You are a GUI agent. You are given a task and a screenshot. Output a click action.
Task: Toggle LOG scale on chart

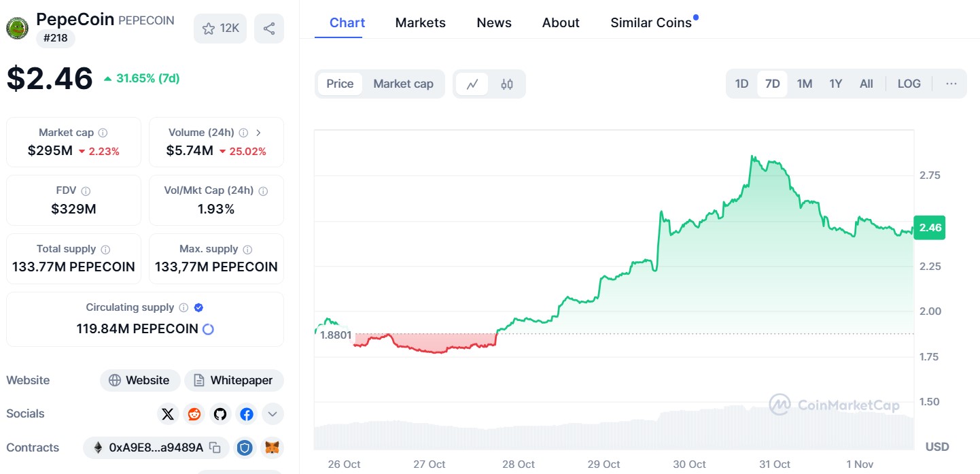tap(909, 84)
